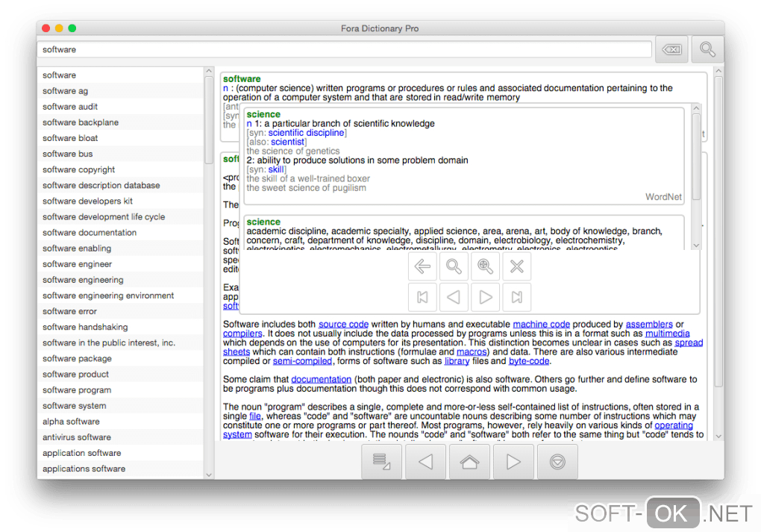Open the 'scientist' also link
Image resolution: width=761 pixels, height=532 pixels.
(288, 143)
